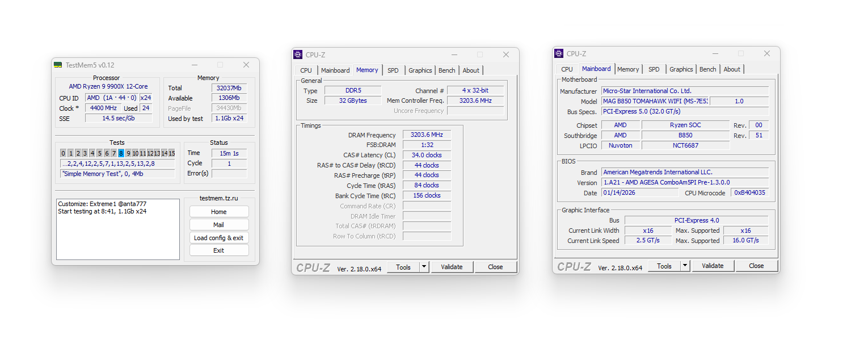Open Graphics tab in Mainboard CPU-Z window
Image resolution: width=868 pixels, height=352 pixels.
[x=681, y=69]
